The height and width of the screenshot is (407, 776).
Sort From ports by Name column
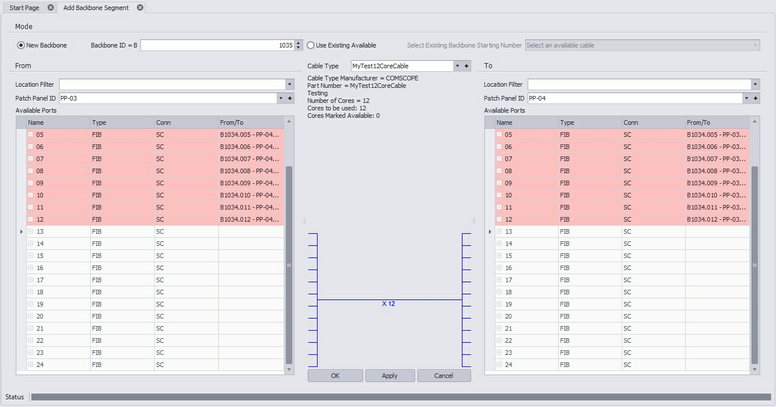(x=58, y=122)
